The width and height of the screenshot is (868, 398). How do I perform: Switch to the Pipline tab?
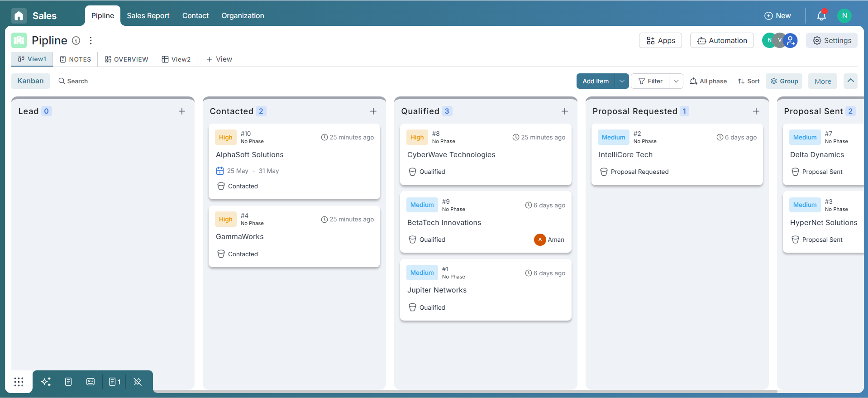point(103,16)
